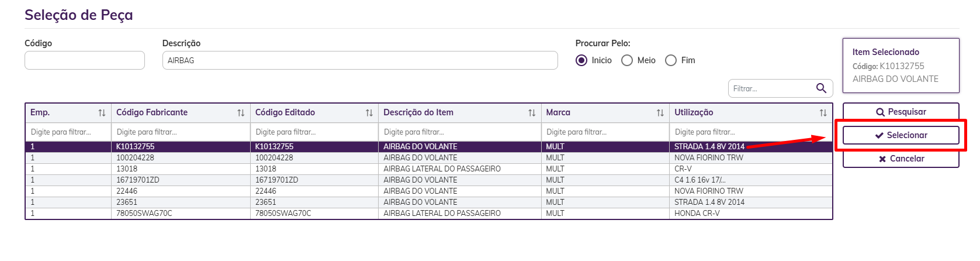
Task: Sort by Descrição do Item arrows
Action: [x=532, y=113]
